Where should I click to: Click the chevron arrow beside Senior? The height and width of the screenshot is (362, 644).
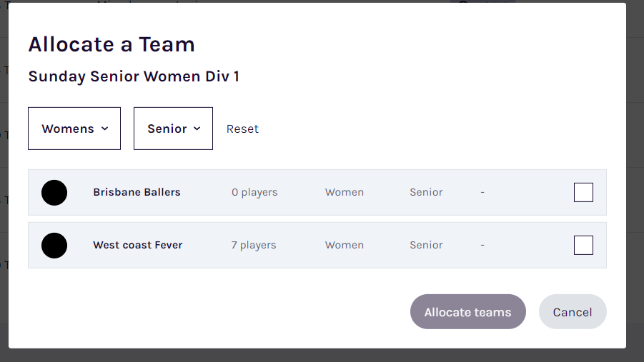coord(197,129)
